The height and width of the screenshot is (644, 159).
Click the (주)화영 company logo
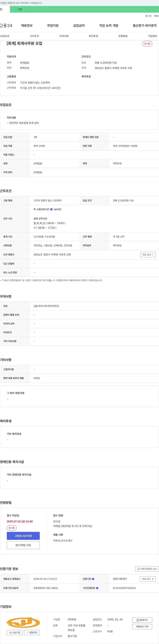click(x=23, y=622)
